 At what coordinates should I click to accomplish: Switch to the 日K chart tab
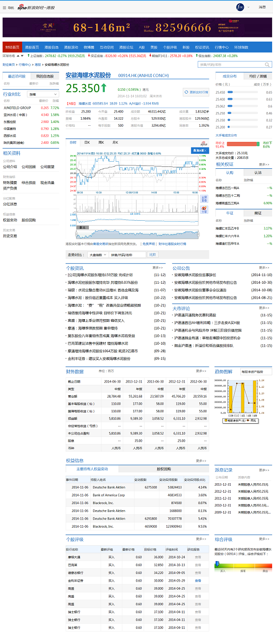click(87, 142)
